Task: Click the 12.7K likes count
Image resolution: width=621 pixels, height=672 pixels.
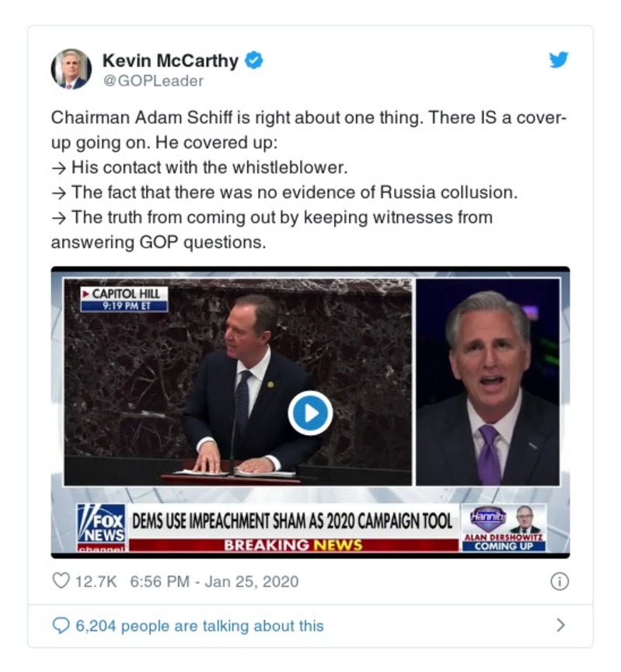Action: coord(96,582)
